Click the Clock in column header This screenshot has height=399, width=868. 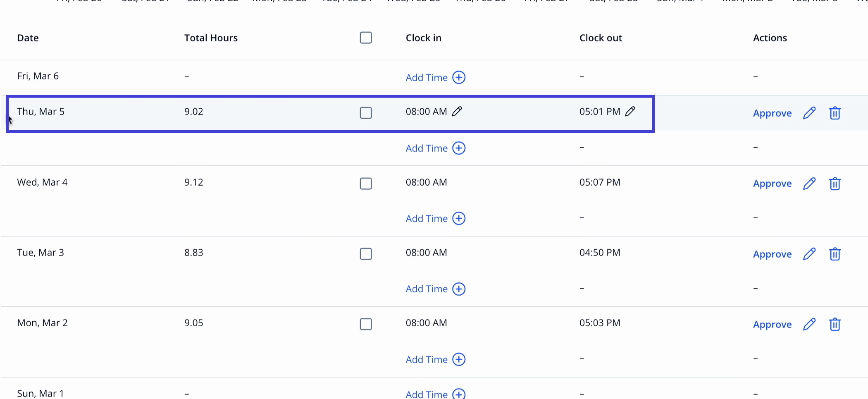(x=424, y=38)
